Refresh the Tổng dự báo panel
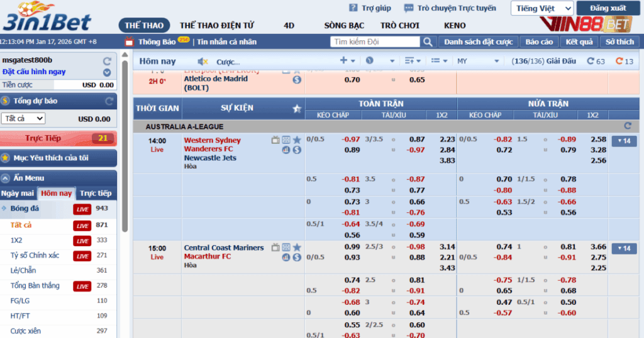This screenshot has width=644, height=338. click(109, 101)
